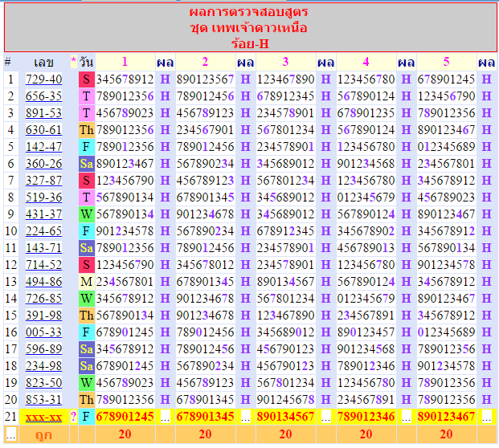The image size is (499, 448).
Task: Open the 005-33 number link
Action: [x=43, y=332]
